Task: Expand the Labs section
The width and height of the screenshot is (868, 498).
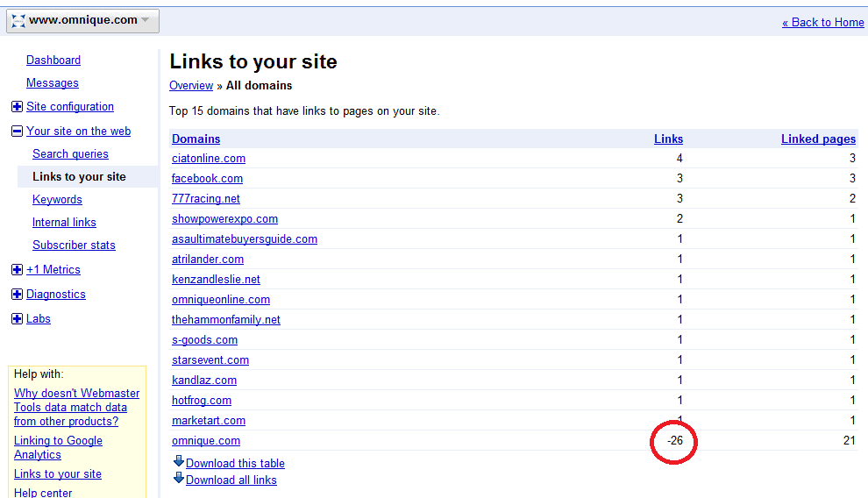Action: (17, 319)
